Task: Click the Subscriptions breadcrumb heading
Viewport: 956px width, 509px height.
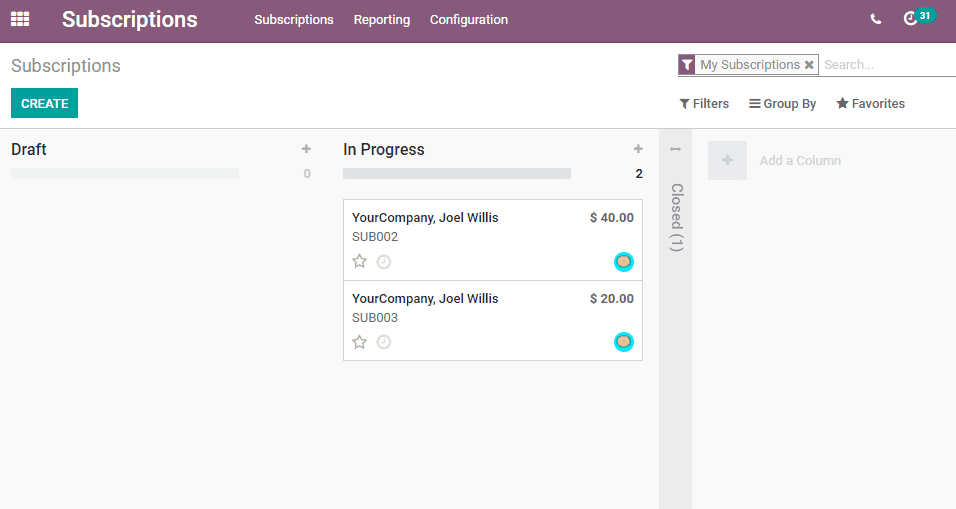Action: tap(66, 65)
